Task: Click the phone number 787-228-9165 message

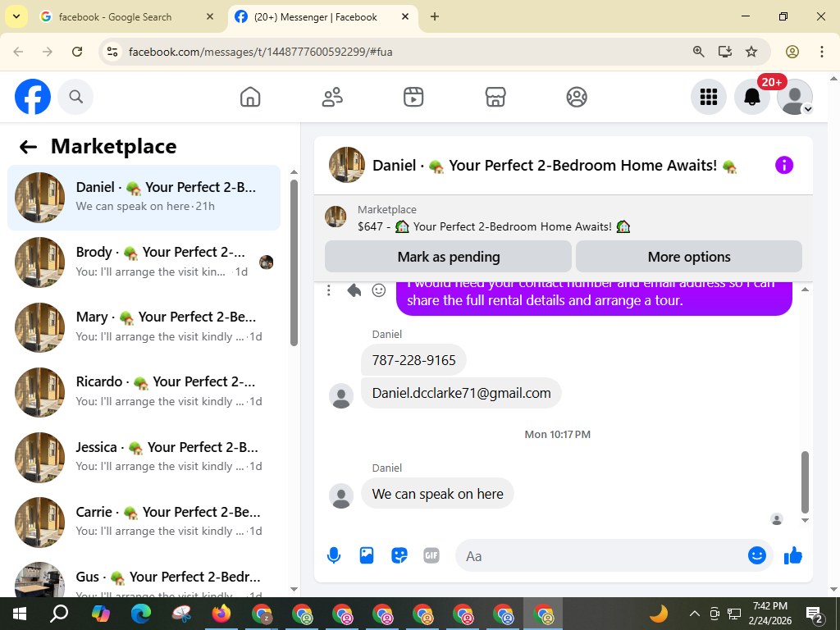Action: [x=413, y=360]
